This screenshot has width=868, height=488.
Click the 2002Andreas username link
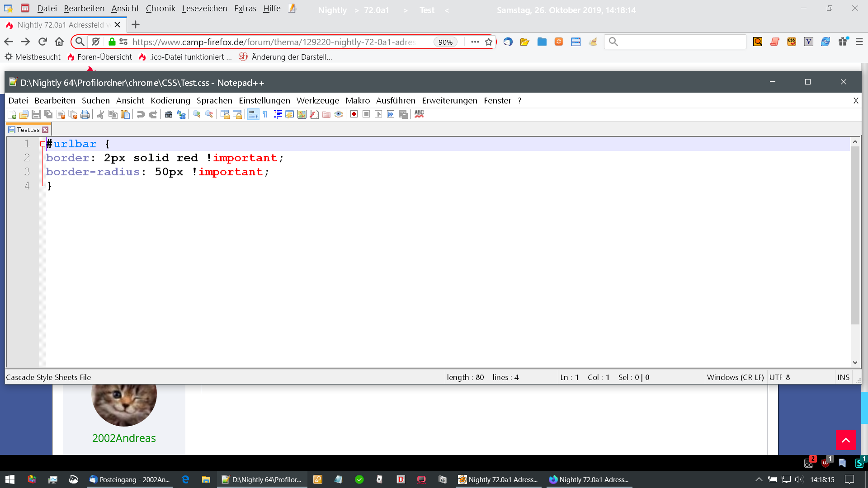(124, 438)
